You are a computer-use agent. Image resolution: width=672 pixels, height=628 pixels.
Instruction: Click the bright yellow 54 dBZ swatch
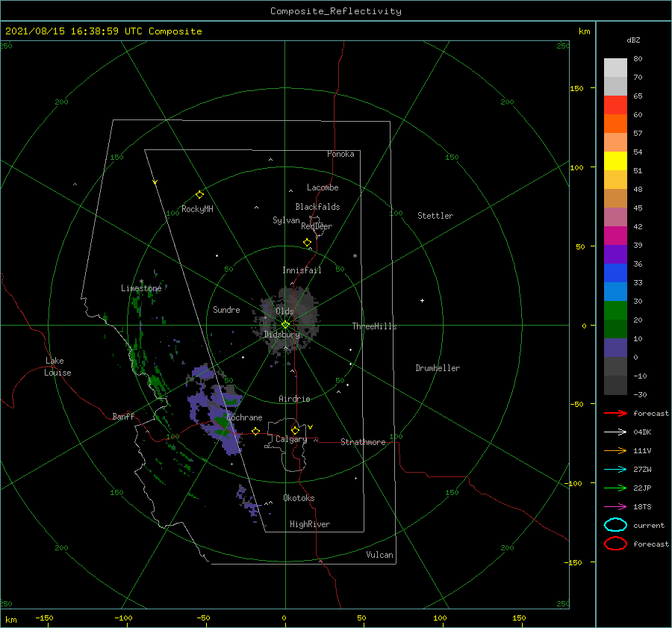pos(615,161)
